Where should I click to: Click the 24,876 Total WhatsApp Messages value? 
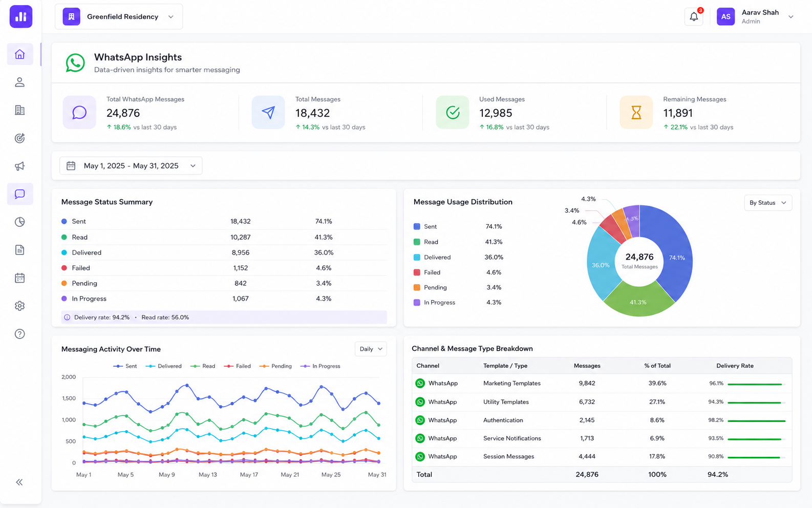pos(123,113)
